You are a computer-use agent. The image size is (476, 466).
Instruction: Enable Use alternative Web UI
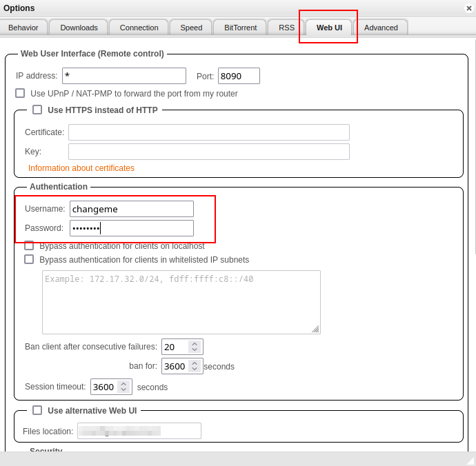pyautogui.click(x=37, y=410)
